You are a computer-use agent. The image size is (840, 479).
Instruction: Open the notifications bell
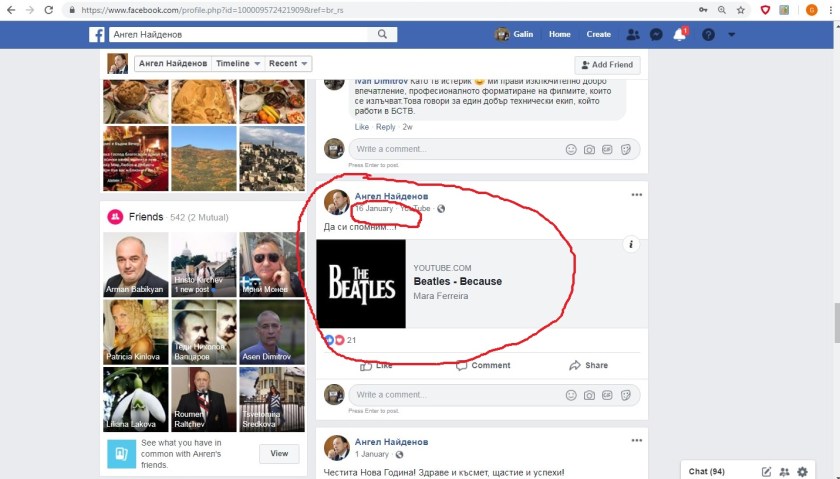click(x=680, y=34)
